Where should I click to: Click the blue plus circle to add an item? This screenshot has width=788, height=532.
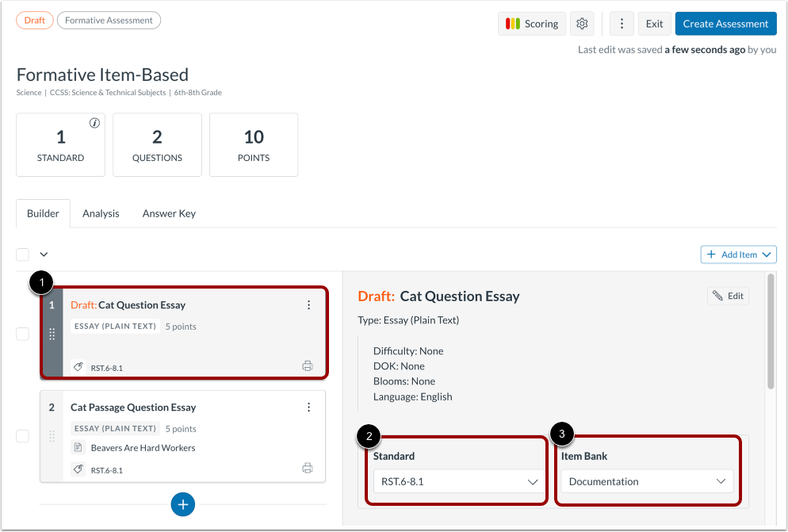point(183,504)
